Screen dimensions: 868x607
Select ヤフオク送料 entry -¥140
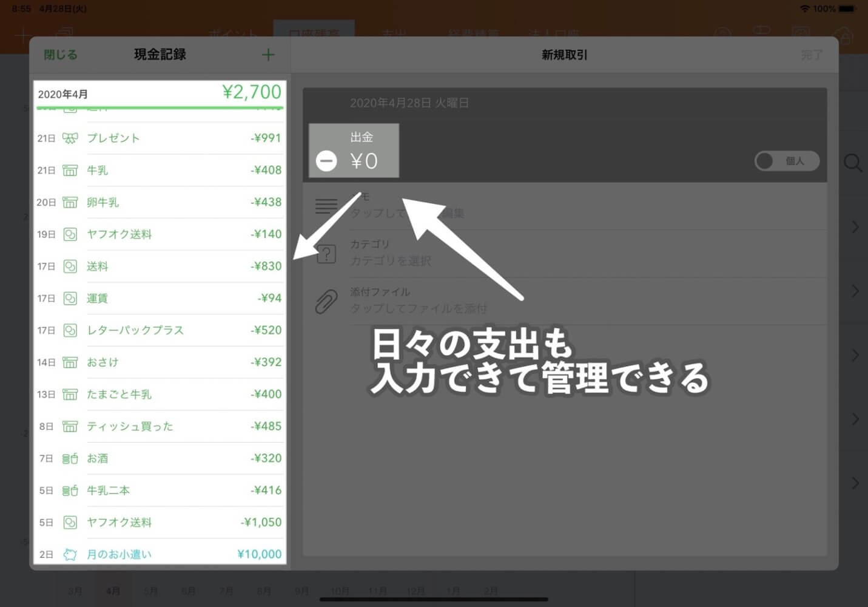point(160,234)
